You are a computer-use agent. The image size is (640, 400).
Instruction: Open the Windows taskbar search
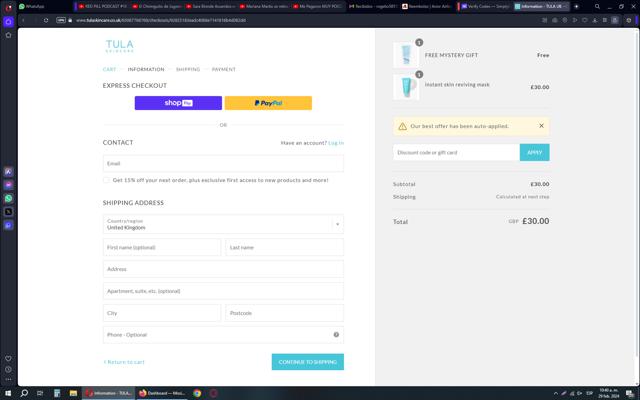click(x=24, y=393)
